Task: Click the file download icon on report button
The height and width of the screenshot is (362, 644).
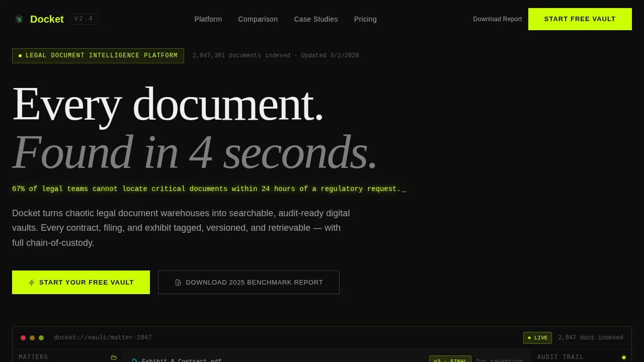Action: tap(178, 283)
